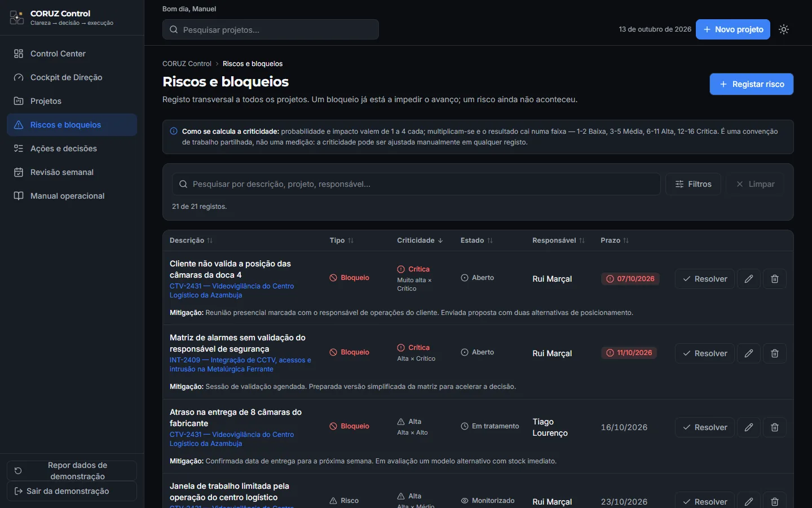Edit the 'Cliente não valida' risk with pencil icon
812x508 pixels.
pyautogui.click(x=749, y=279)
